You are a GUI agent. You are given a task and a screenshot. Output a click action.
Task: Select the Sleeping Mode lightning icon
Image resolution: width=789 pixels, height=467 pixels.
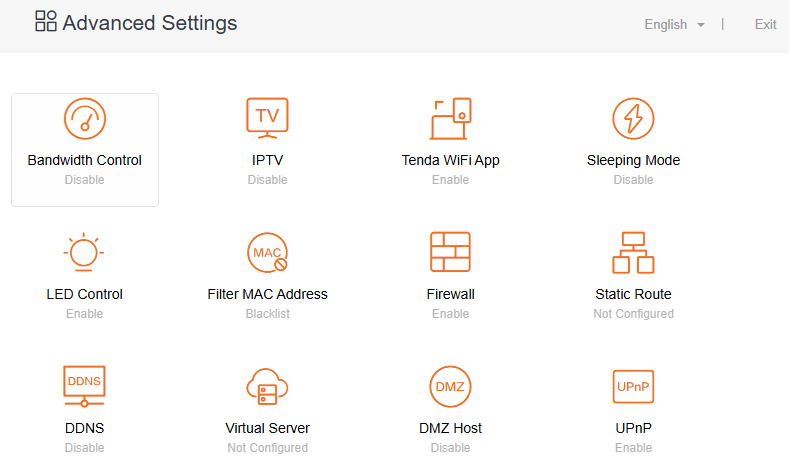(633, 119)
